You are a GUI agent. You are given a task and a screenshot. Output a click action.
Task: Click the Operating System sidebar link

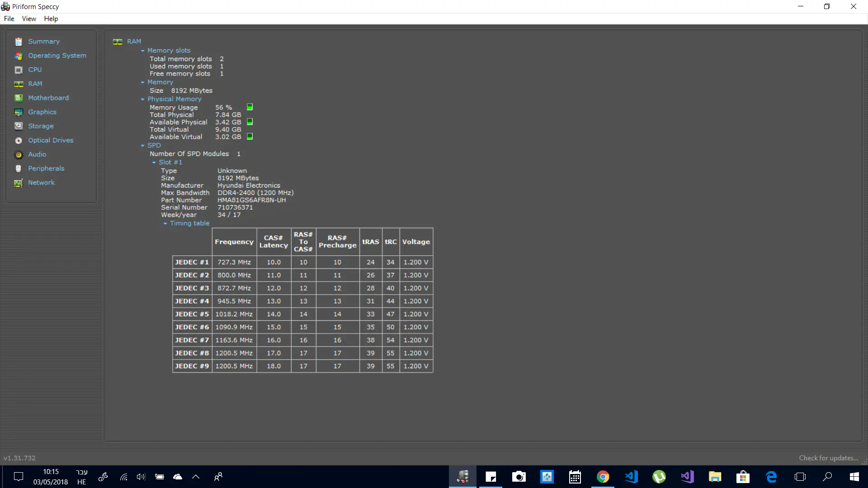(x=57, y=56)
